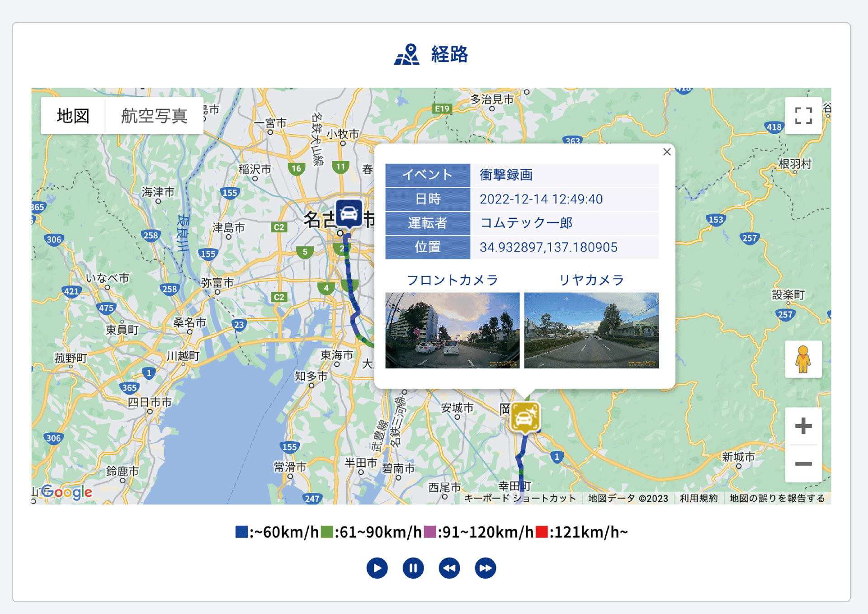Click event value 衝撃録画
The height and width of the screenshot is (614, 868).
[x=506, y=175]
